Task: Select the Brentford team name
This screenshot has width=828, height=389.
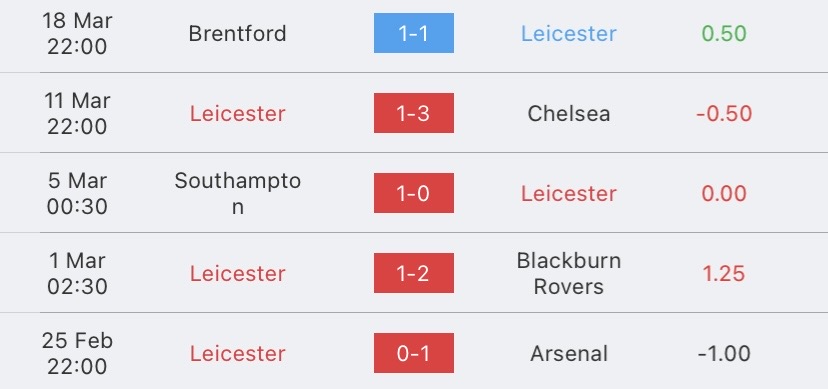Action: 237,34
